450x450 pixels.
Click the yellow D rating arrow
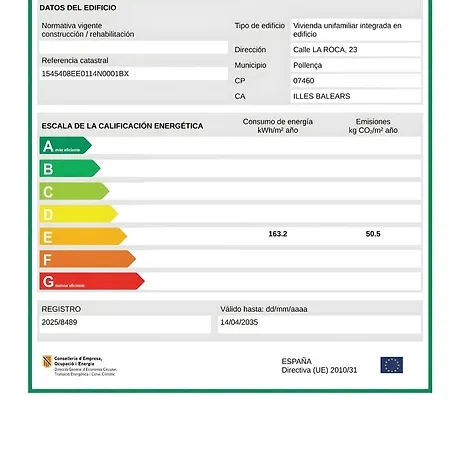pos(79,214)
